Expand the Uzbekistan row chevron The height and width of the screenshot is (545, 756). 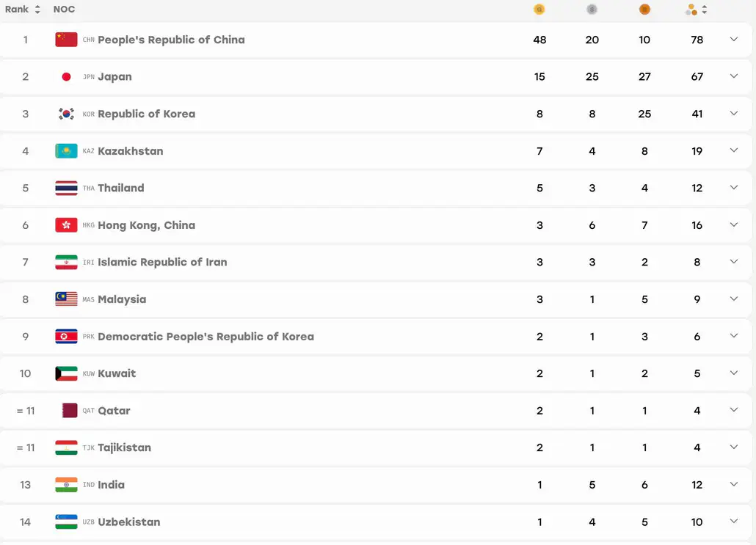tap(733, 521)
